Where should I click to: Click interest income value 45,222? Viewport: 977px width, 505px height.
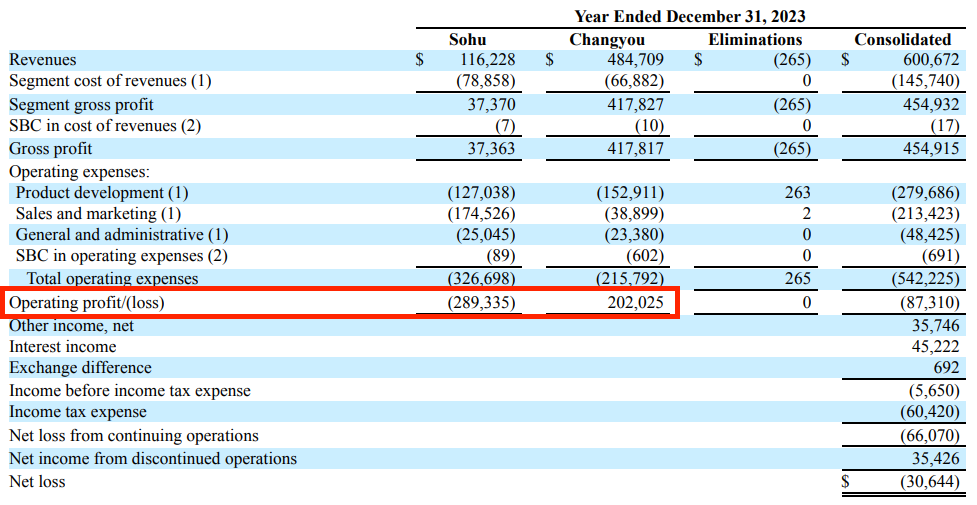point(935,347)
